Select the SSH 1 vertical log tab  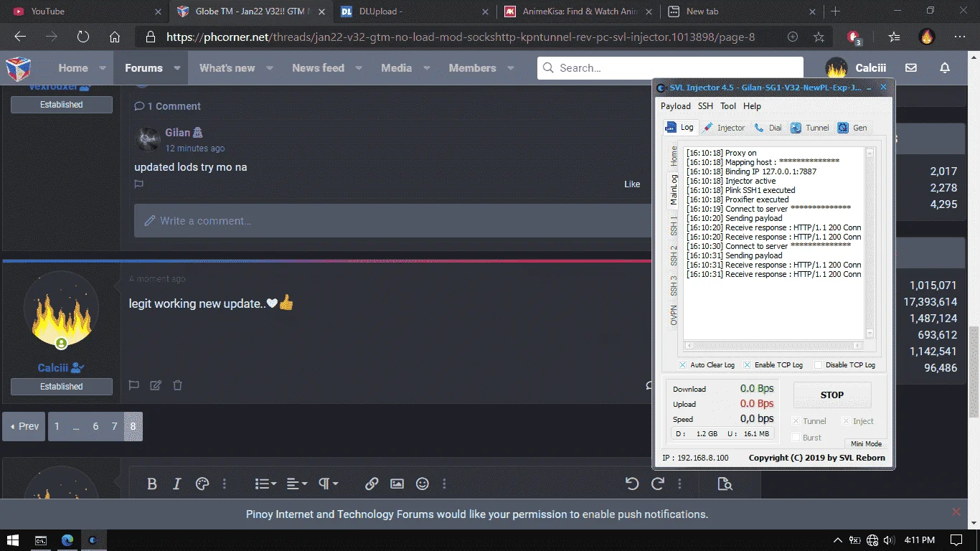674,225
